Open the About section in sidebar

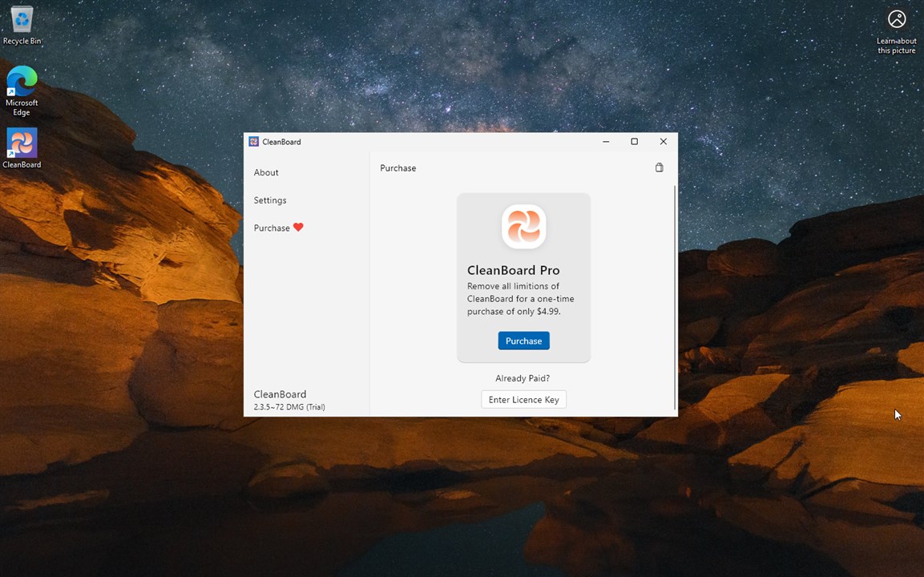[x=266, y=172]
